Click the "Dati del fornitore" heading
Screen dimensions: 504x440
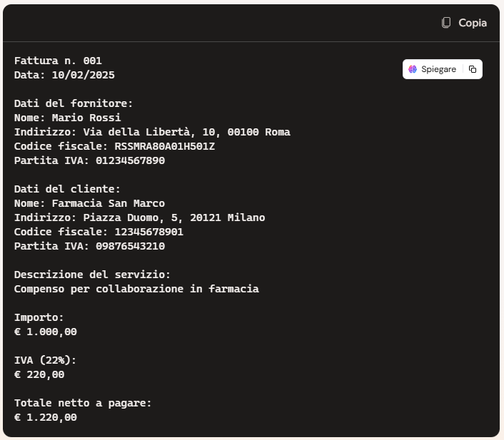tap(74, 103)
